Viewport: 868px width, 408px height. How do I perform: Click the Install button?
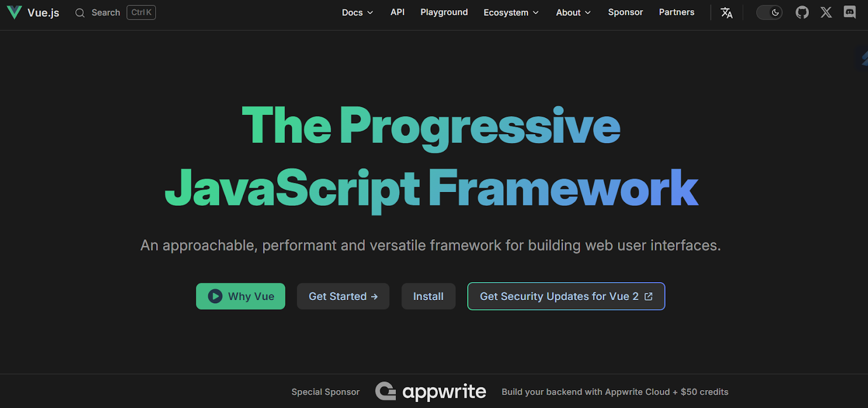[428, 296]
